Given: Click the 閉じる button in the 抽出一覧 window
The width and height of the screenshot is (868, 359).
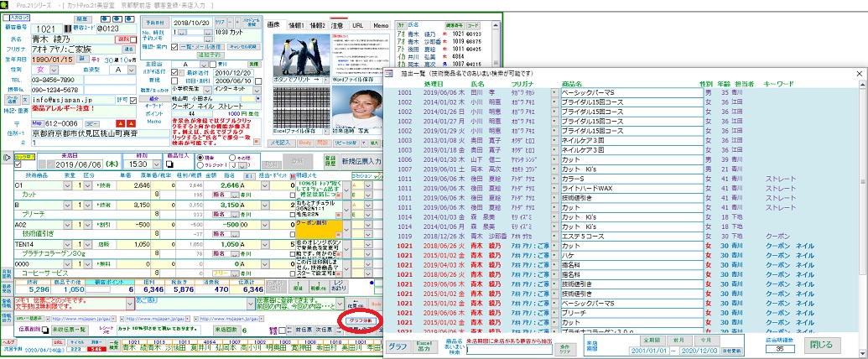Looking at the screenshot, I should tap(822, 345).
